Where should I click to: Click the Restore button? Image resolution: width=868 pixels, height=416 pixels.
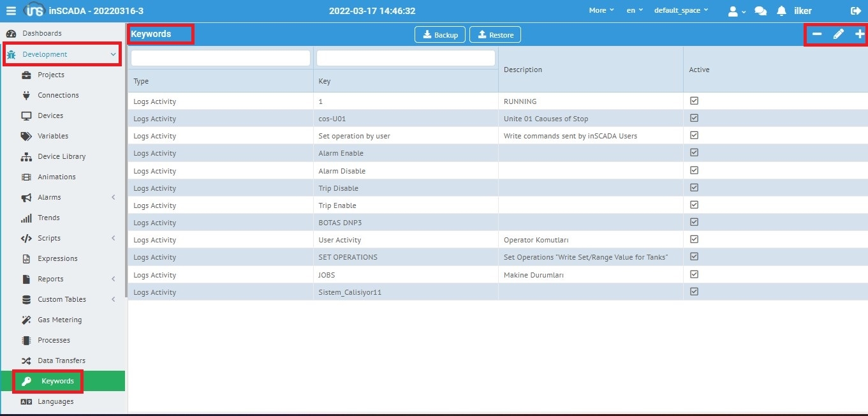495,35
